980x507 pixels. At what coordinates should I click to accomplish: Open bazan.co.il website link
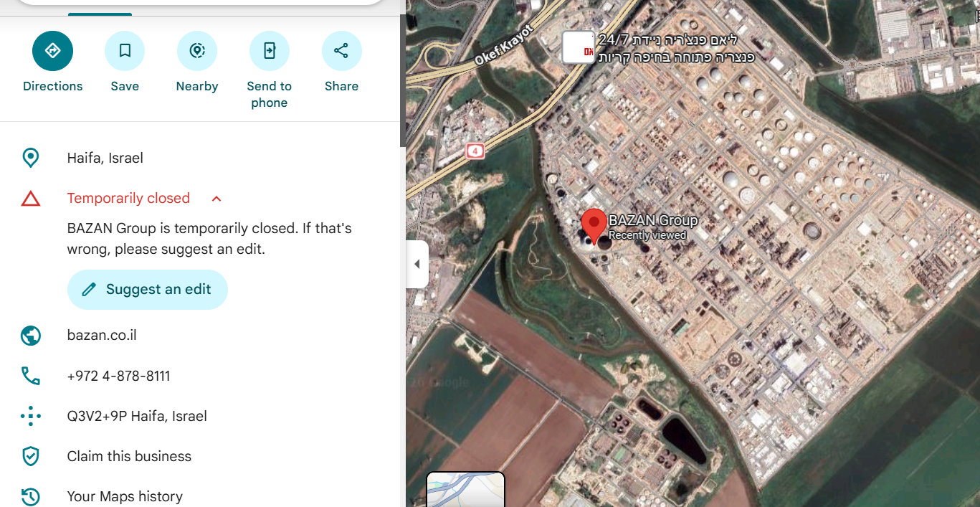coord(102,336)
